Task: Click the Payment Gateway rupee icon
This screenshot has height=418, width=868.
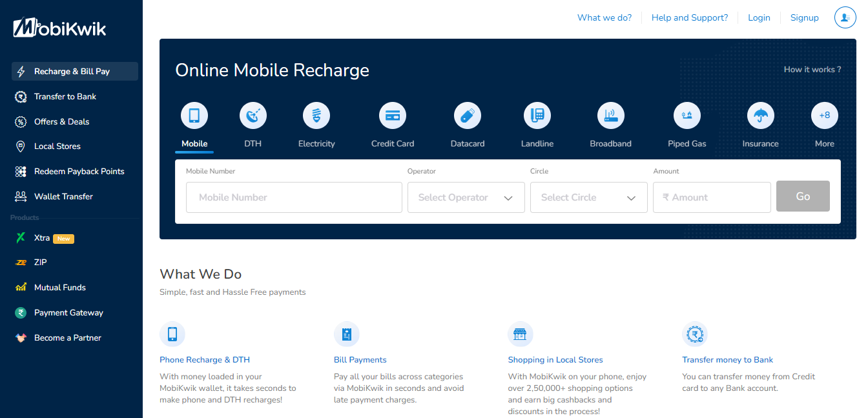Action: [x=21, y=313]
